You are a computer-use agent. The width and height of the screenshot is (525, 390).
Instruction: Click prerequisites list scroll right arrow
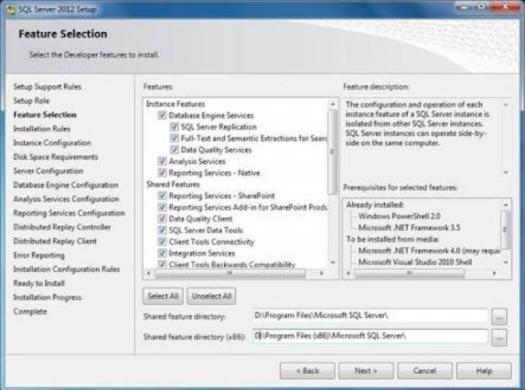(x=495, y=274)
